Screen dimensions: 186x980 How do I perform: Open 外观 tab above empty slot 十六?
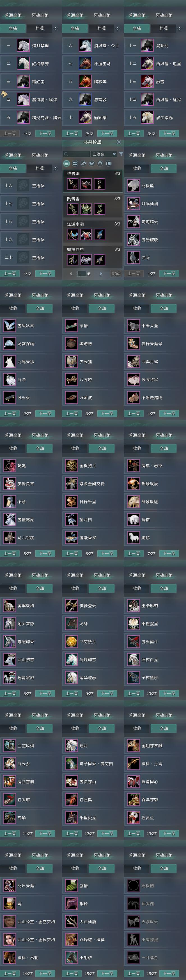tap(40, 168)
